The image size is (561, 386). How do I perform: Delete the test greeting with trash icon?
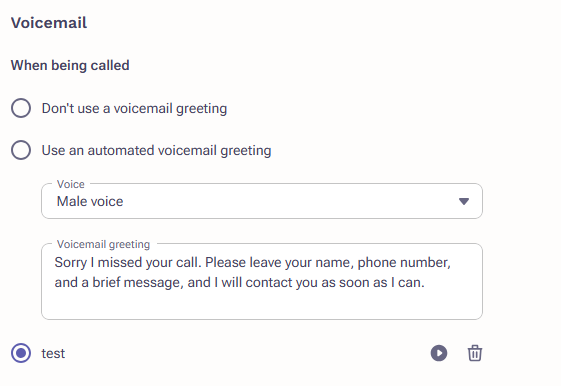point(475,353)
